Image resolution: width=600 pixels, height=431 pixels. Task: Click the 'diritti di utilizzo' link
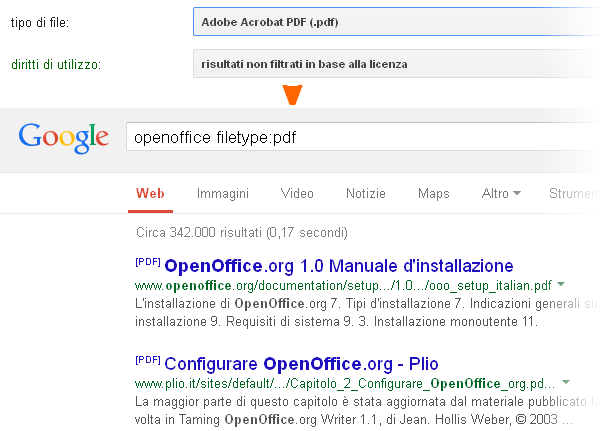55,65
